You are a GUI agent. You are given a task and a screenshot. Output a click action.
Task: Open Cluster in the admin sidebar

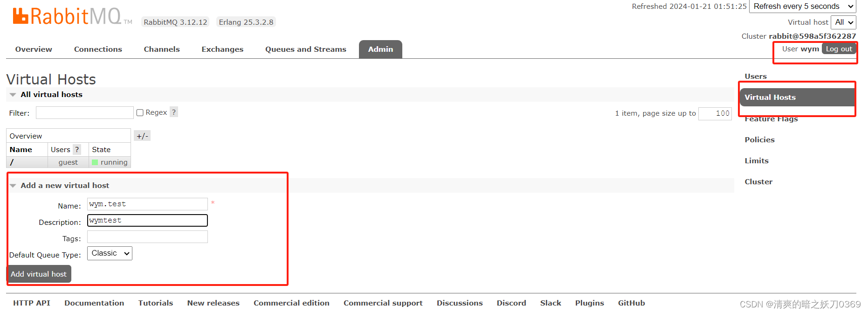(x=758, y=181)
